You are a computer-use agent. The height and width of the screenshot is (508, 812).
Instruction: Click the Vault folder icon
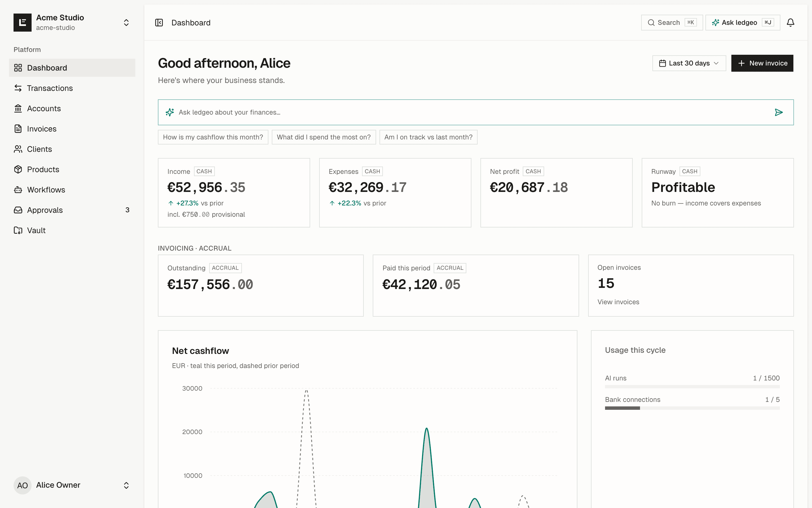point(18,231)
